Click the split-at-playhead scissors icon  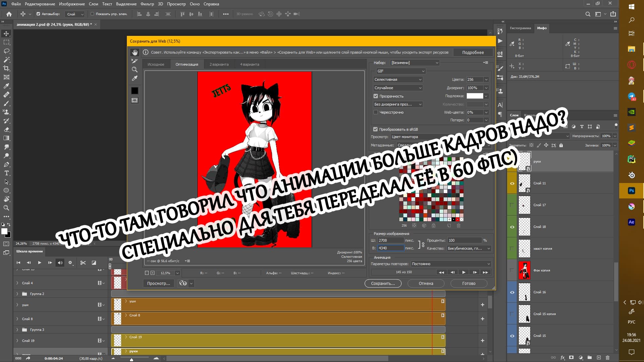pyautogui.click(x=83, y=263)
